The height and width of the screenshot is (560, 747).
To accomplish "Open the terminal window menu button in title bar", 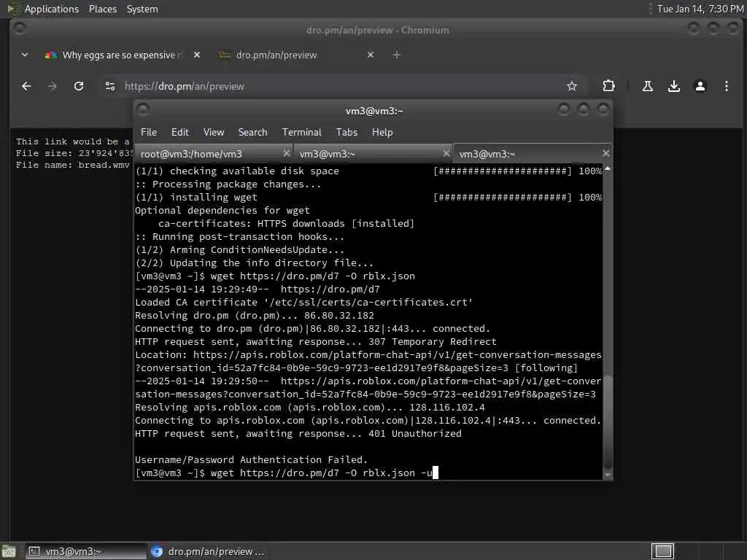I will click(x=142, y=110).
